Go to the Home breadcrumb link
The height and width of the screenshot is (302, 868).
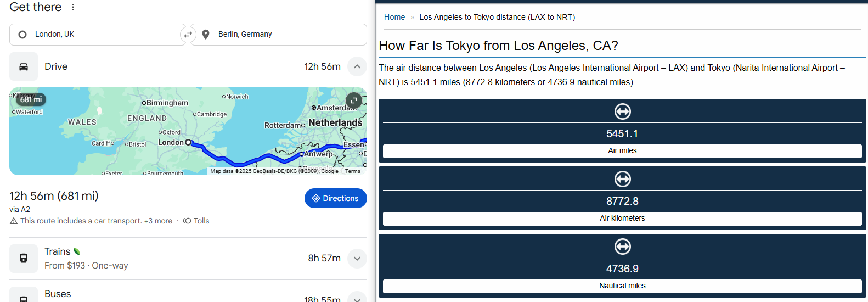394,17
